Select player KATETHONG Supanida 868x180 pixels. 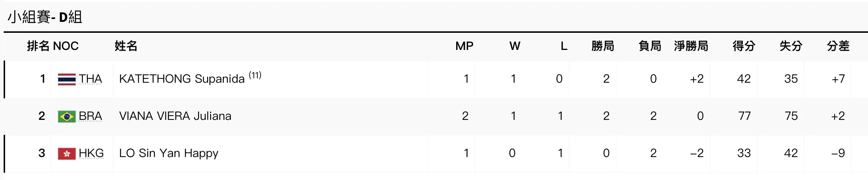pos(182,79)
